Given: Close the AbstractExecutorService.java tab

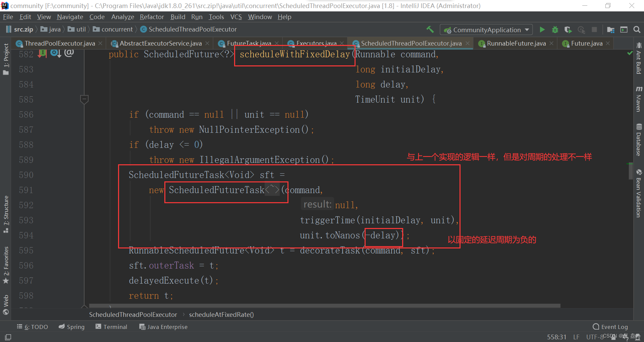Looking at the screenshot, I should tap(207, 43).
